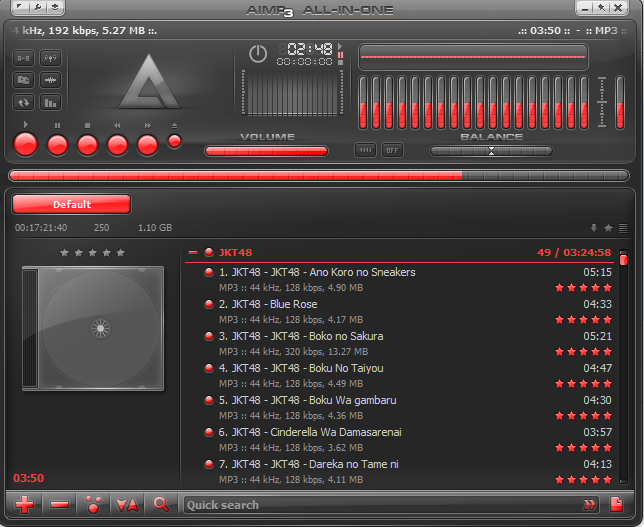Viewport: 644px width, 527px height.
Task: Open the miscellaneous three-dots menu button
Action: (93, 504)
